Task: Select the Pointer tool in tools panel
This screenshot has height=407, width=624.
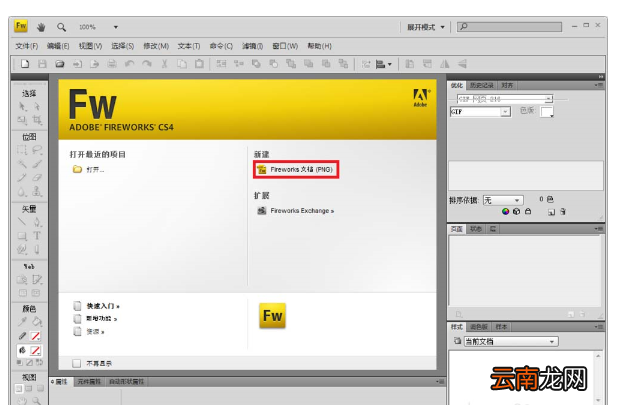Action: pyautogui.click(x=23, y=106)
